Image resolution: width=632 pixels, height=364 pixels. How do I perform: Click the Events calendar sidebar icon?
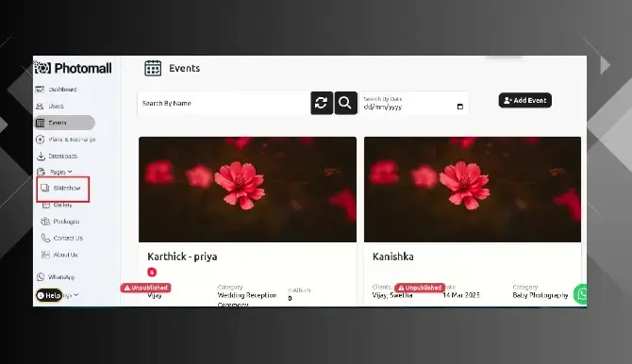[40, 123]
